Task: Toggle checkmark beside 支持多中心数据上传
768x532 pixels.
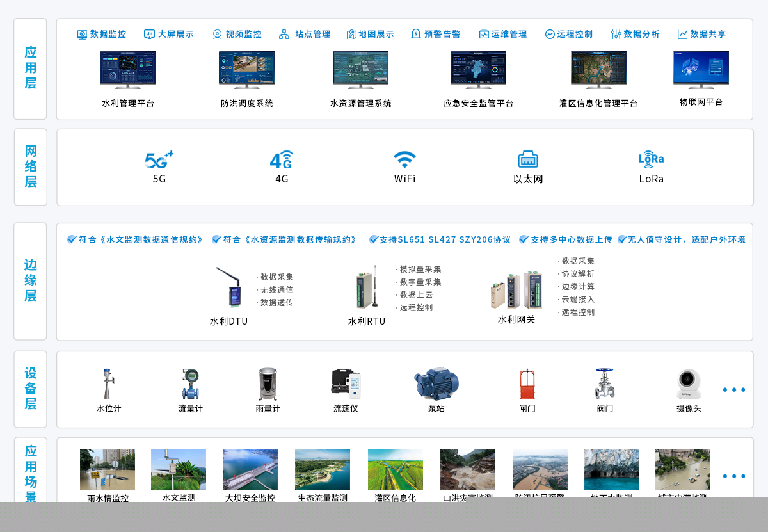Action: [524, 239]
